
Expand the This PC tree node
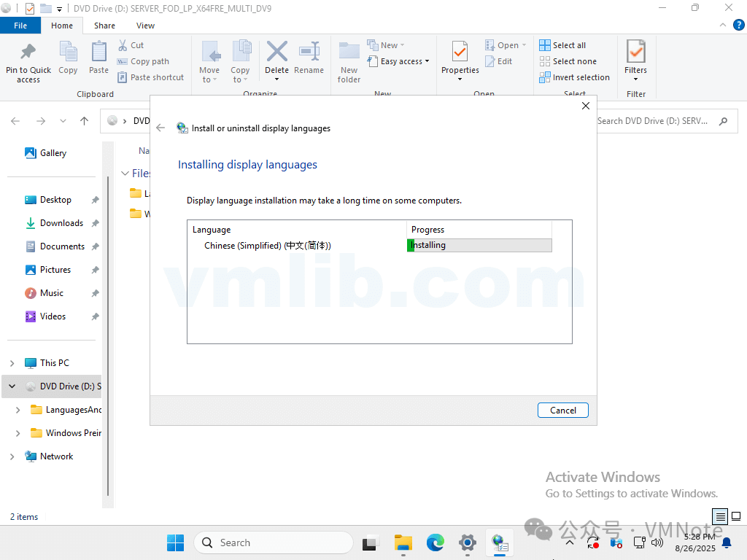[12, 363]
